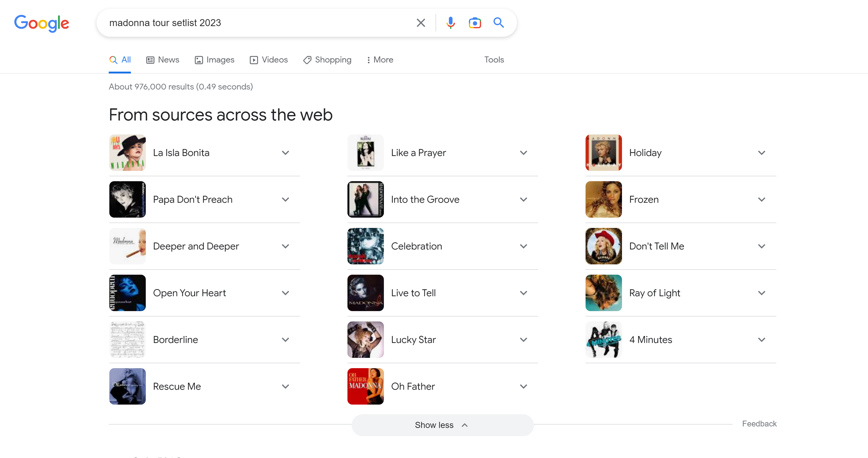868x458 pixels.
Task: Expand the Lucky Star entry
Action: coord(524,340)
